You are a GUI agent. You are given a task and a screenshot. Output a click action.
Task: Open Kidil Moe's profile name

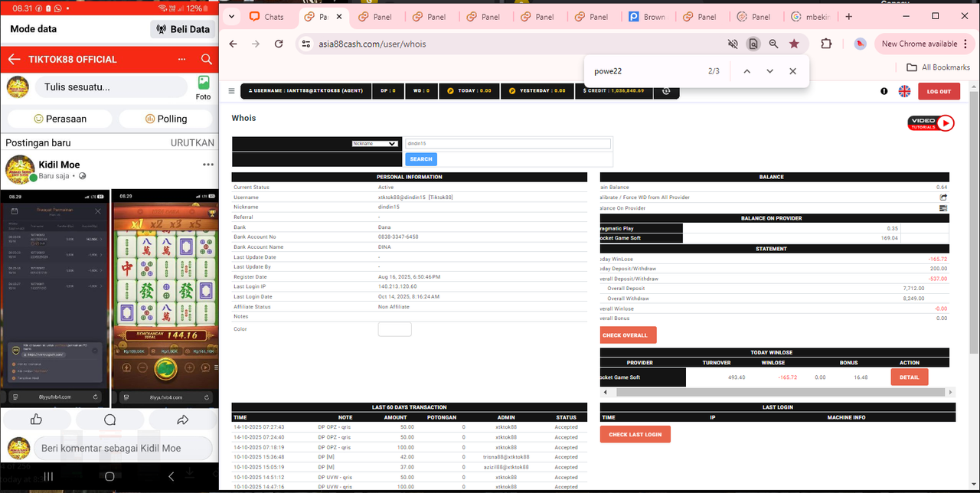(x=59, y=165)
